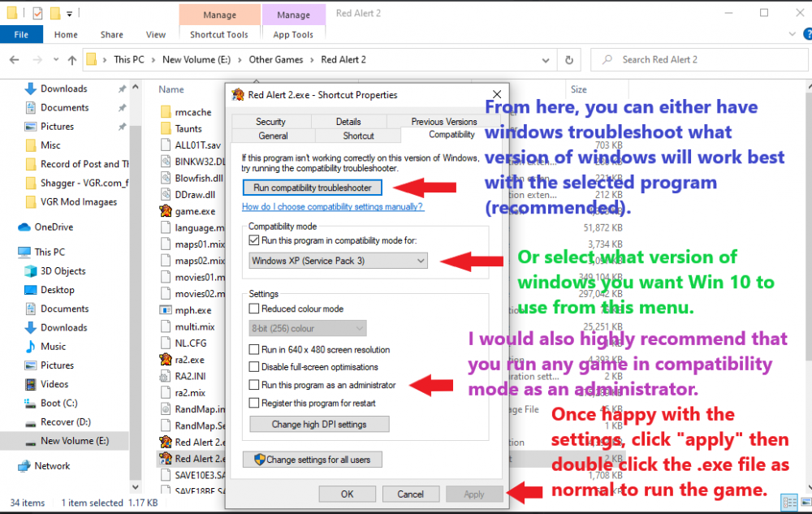Click the game.exe application icon
This screenshot has width=812, height=514.
(166, 211)
